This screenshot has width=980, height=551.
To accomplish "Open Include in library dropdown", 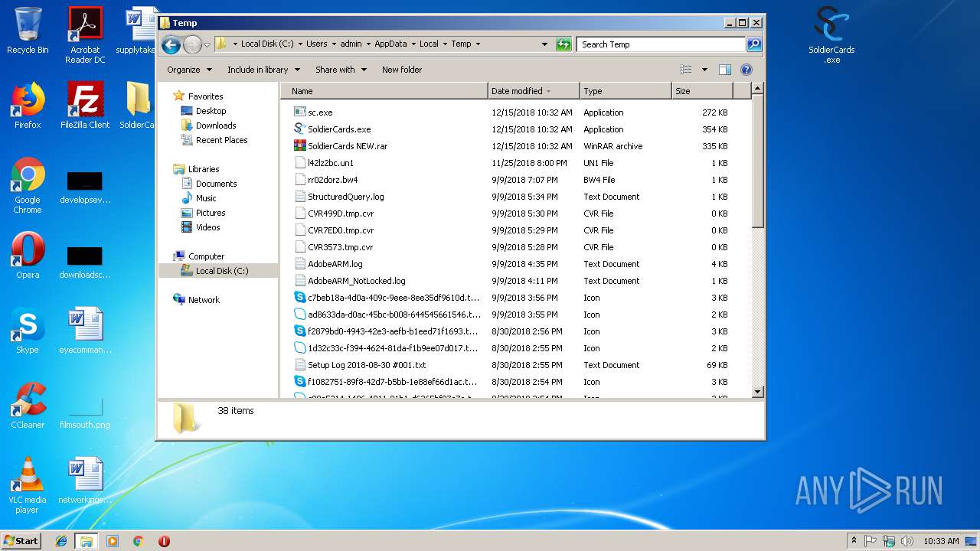I will click(263, 70).
